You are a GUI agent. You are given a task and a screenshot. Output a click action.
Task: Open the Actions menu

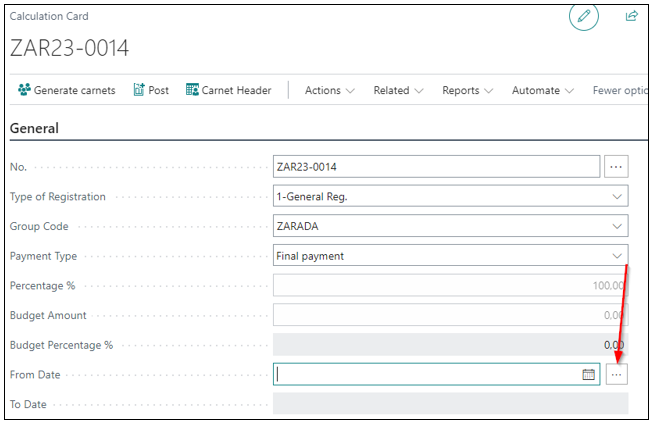tap(329, 90)
